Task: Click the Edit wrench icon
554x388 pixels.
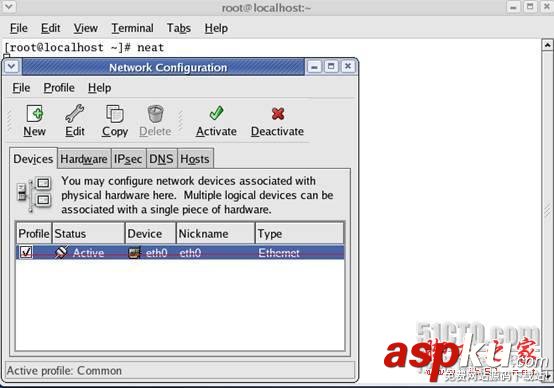Action: click(75, 113)
